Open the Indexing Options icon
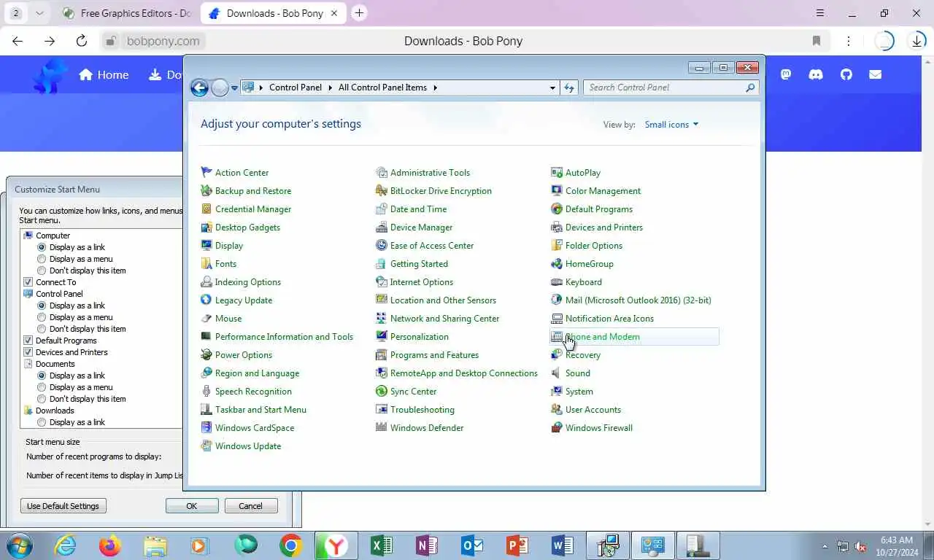Viewport: 934px width, 560px height. pos(207,282)
